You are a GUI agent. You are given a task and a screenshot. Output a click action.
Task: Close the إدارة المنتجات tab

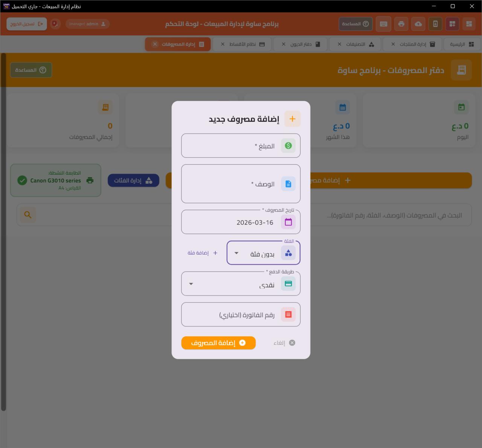393,44
